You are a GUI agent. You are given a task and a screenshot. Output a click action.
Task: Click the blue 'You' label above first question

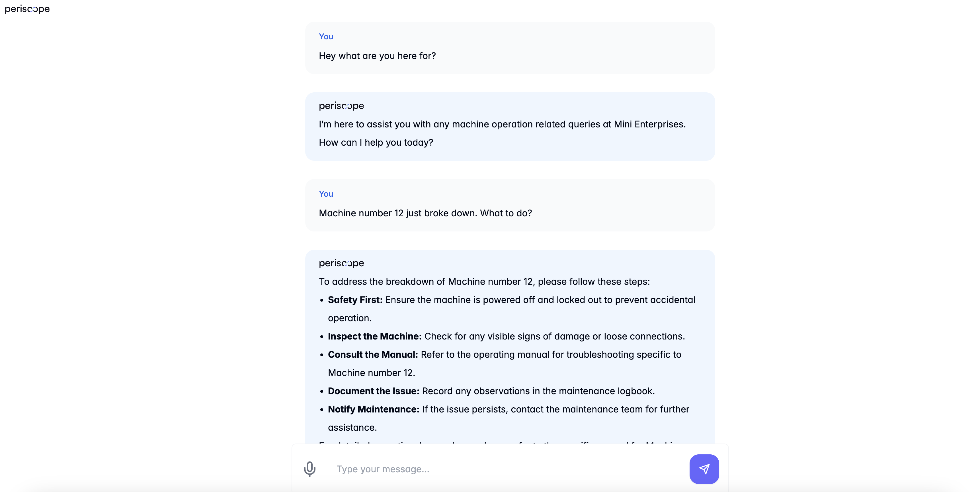click(326, 36)
